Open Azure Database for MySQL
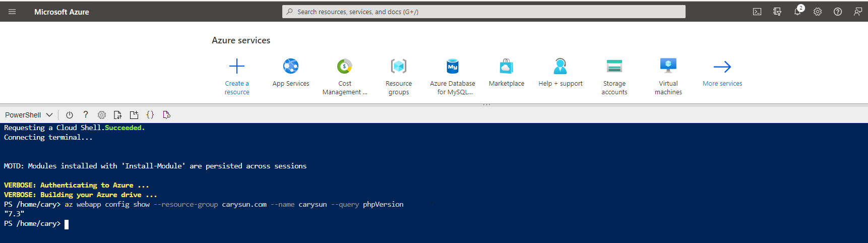 (453, 77)
